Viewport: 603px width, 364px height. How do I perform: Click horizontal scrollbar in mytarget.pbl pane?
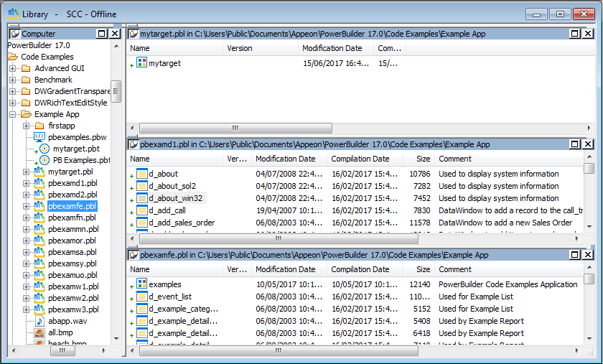[359, 128]
